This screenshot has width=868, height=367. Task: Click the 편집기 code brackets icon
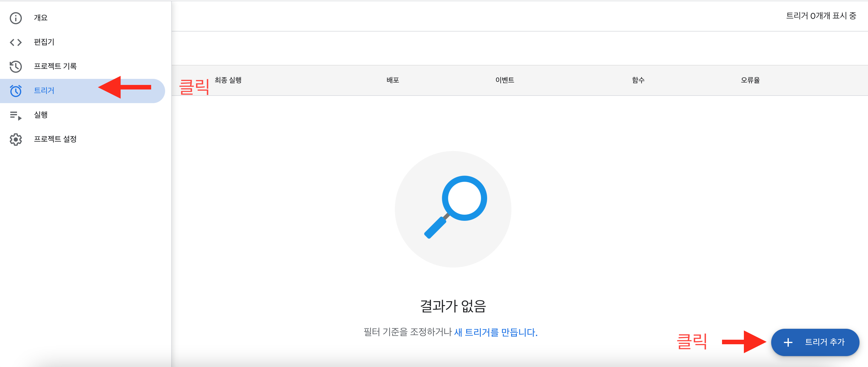[x=16, y=42]
